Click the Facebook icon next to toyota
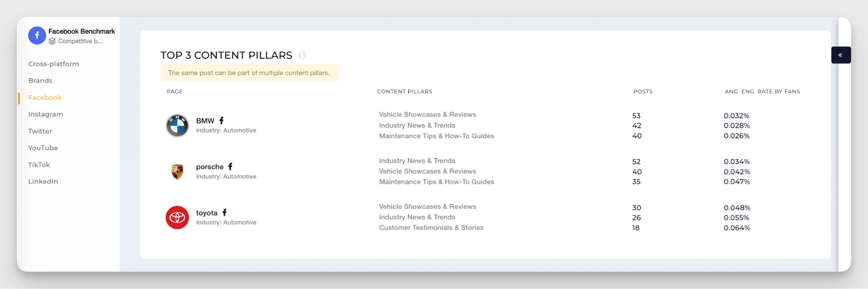Image resolution: width=868 pixels, height=289 pixels. click(224, 213)
